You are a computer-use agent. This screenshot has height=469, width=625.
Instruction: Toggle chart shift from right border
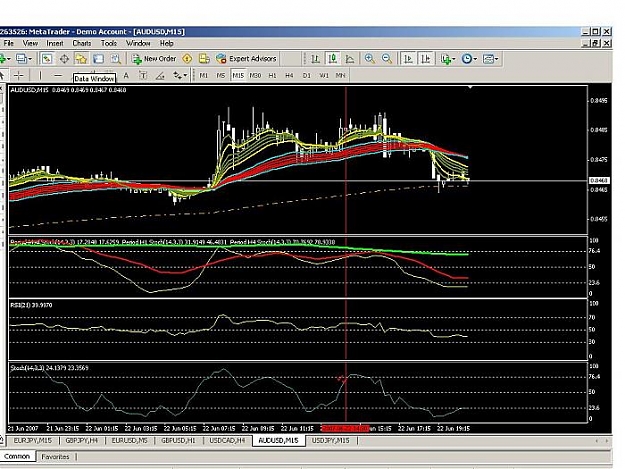tap(426, 59)
